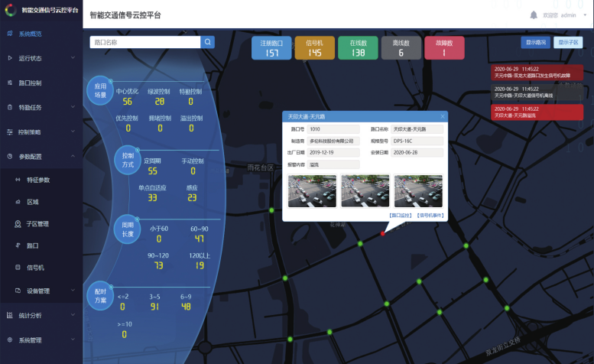Open the 路口监控 link in popup
Screen dimensions: 594x364
[401, 216]
